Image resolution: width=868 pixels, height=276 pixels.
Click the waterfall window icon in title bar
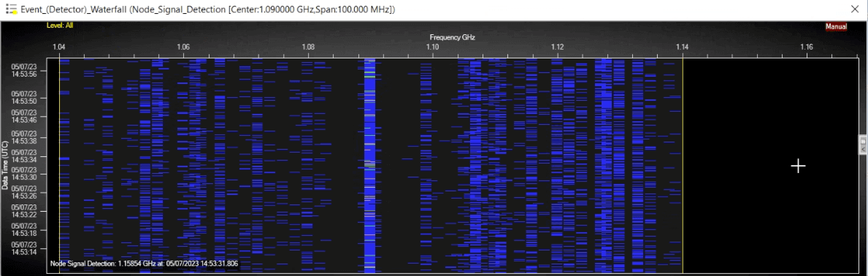[x=11, y=9]
